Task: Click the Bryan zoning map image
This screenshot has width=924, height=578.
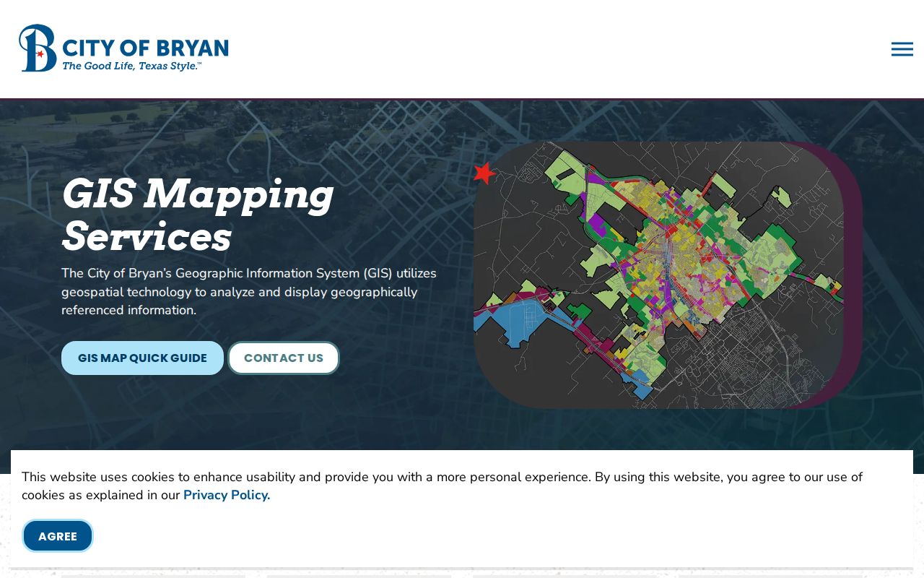Action: pos(658,275)
